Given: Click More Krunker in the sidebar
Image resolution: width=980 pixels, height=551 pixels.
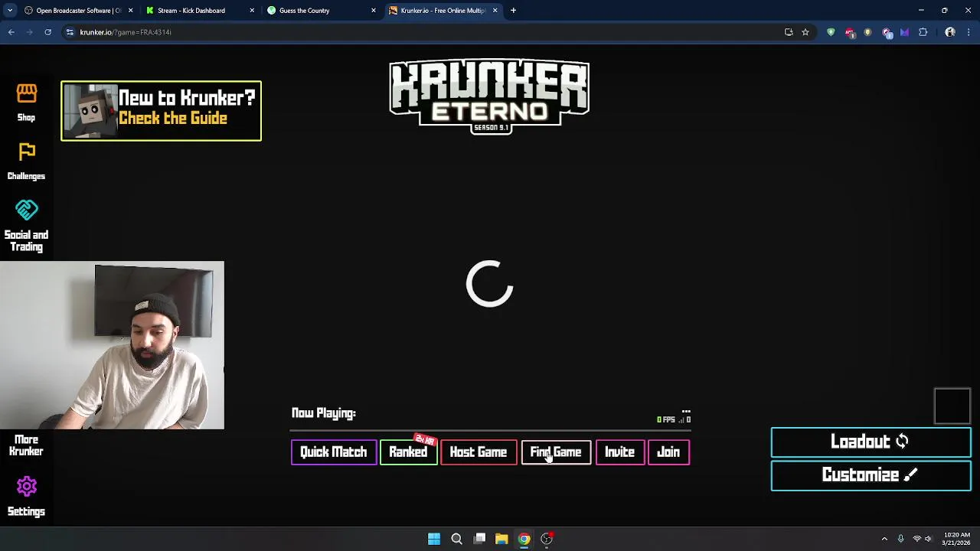Looking at the screenshot, I should pyautogui.click(x=26, y=445).
